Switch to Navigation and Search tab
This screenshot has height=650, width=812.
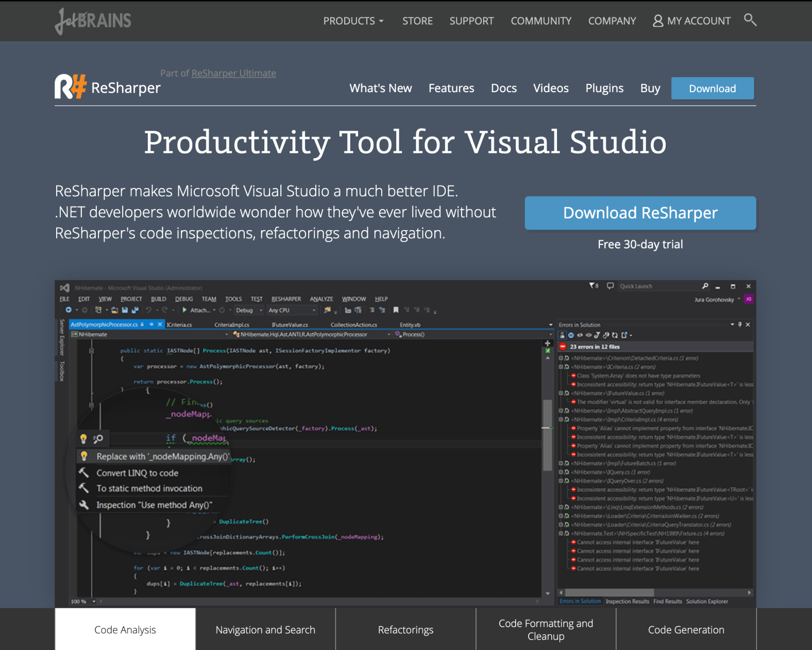[x=265, y=629]
